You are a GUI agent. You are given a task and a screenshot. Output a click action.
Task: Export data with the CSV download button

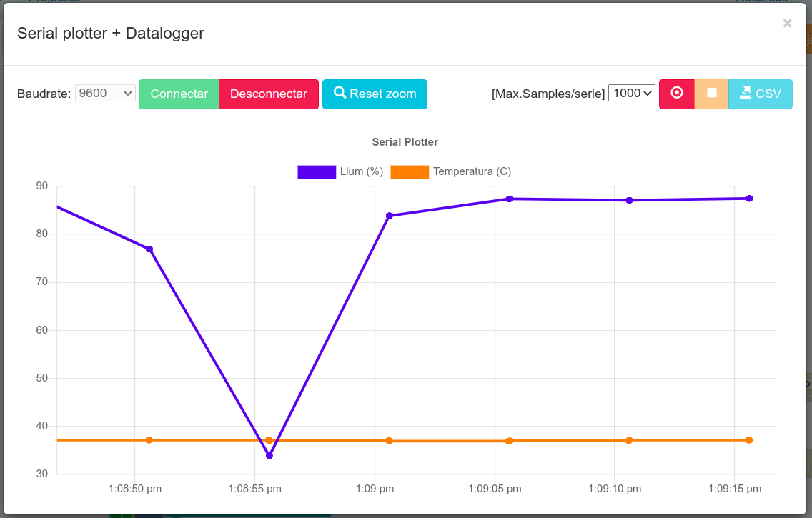761,94
